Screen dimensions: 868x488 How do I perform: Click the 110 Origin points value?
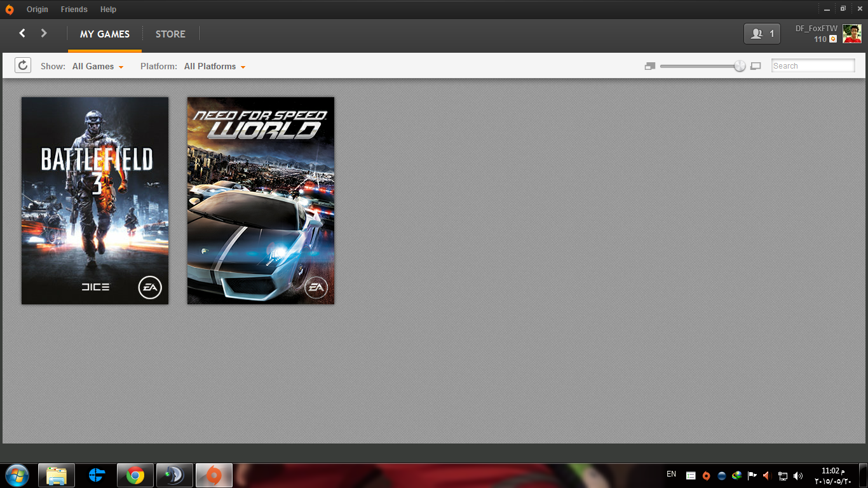pos(820,39)
